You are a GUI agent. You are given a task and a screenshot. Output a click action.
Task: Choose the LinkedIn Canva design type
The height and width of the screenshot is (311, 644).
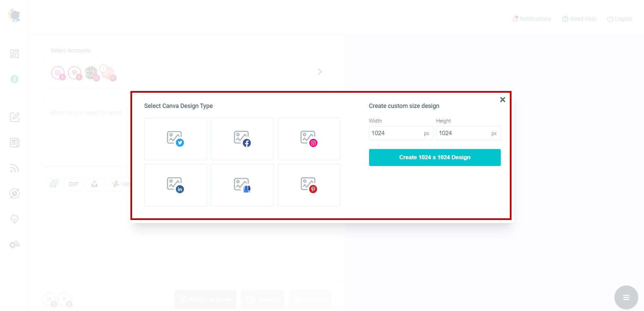point(175,185)
